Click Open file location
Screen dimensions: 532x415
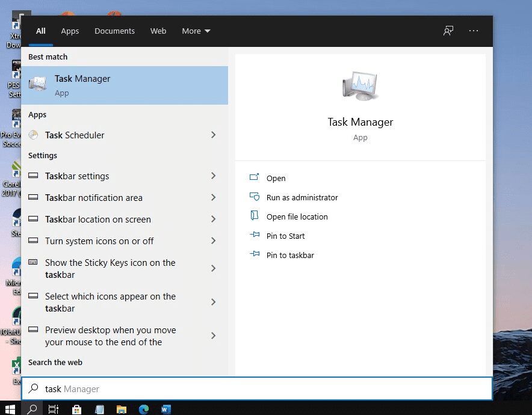click(297, 217)
